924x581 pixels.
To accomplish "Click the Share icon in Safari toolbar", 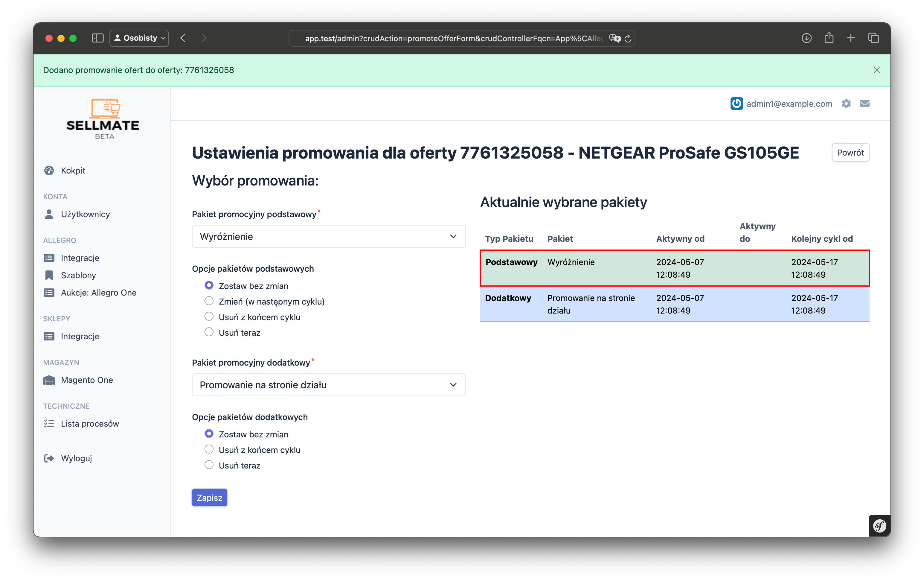I will 829,38.
